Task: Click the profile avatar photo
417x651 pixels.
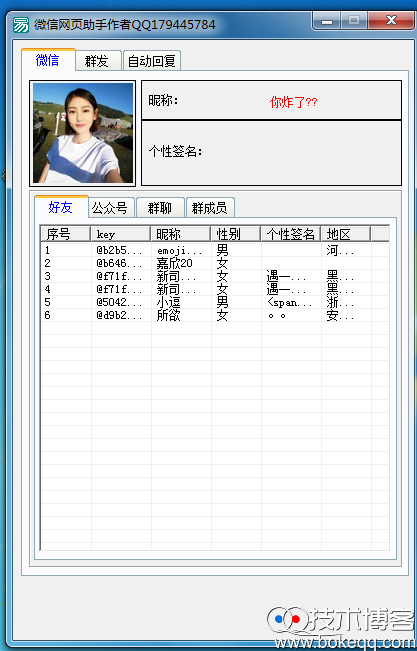Action: click(83, 133)
